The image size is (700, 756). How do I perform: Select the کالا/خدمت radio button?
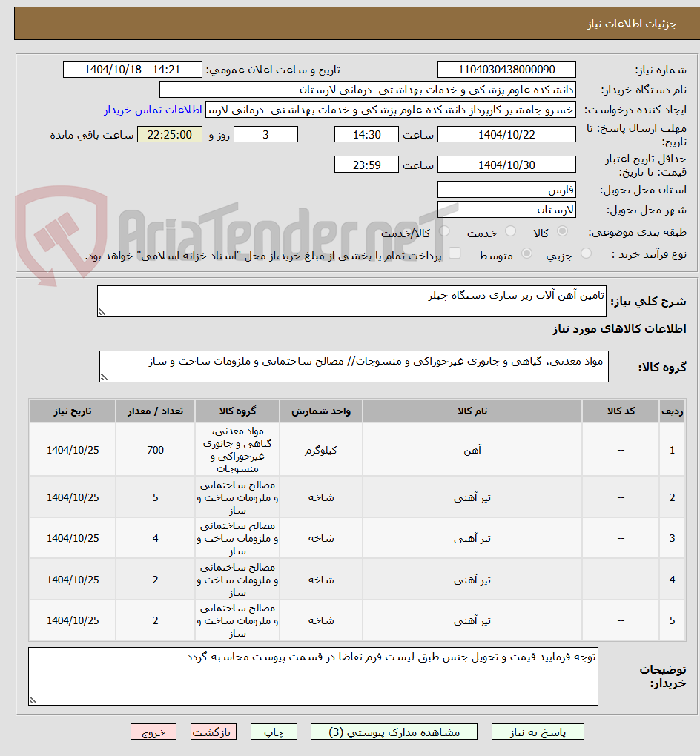tap(444, 231)
